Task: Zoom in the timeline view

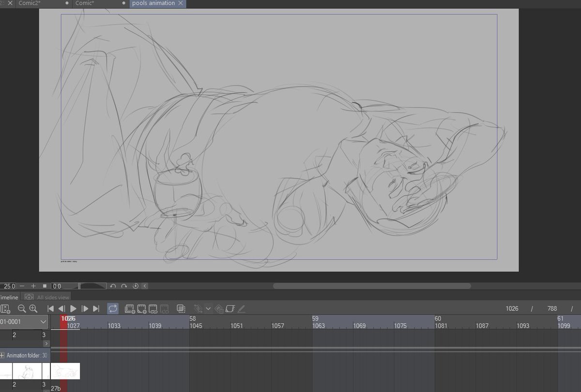Action: 33,308
